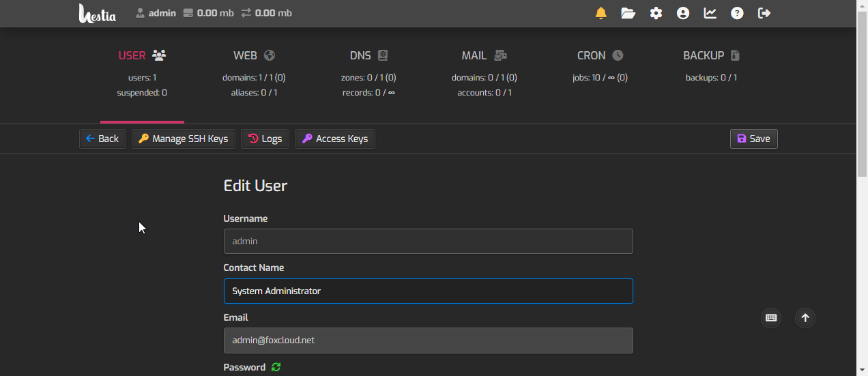The height and width of the screenshot is (376, 868).
Task: Click the Email input field
Action: (x=428, y=341)
